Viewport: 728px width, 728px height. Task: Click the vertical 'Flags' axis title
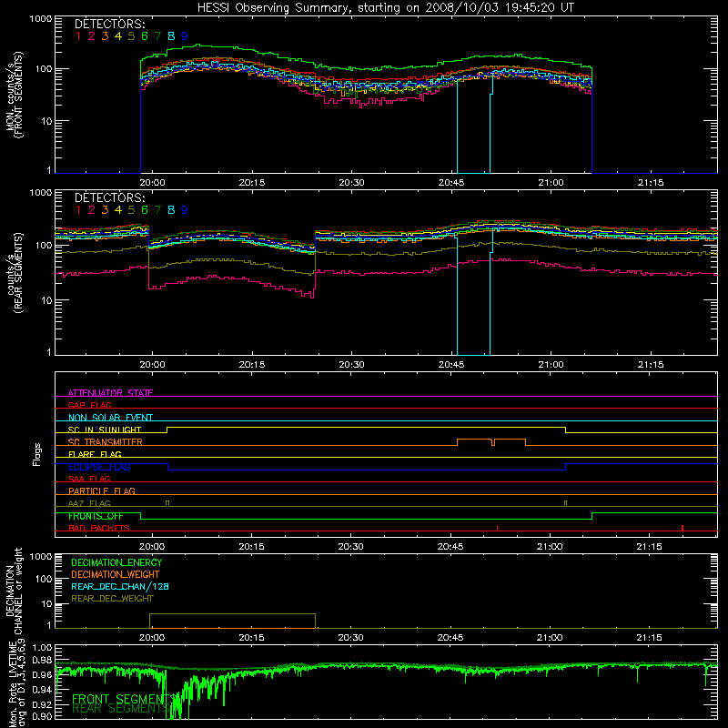tap(37, 454)
